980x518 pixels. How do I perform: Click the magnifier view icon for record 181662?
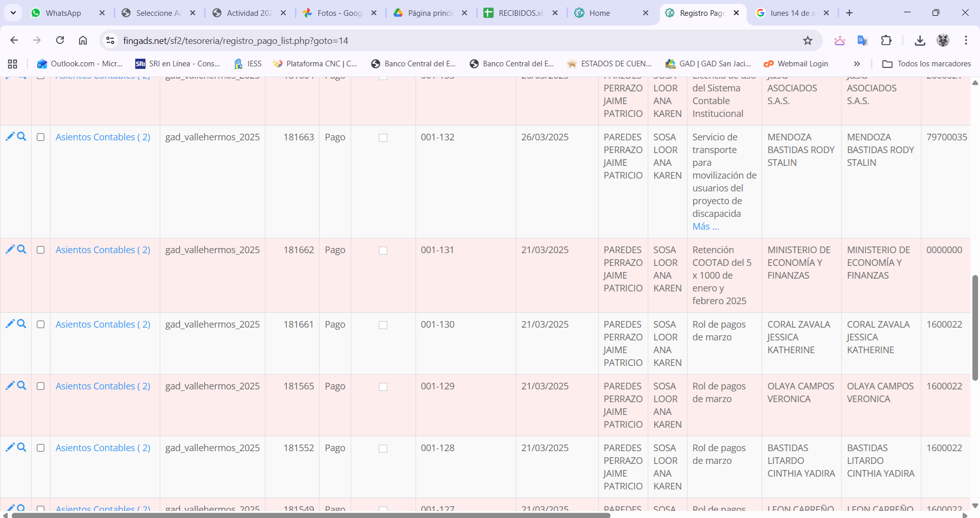[21, 249]
